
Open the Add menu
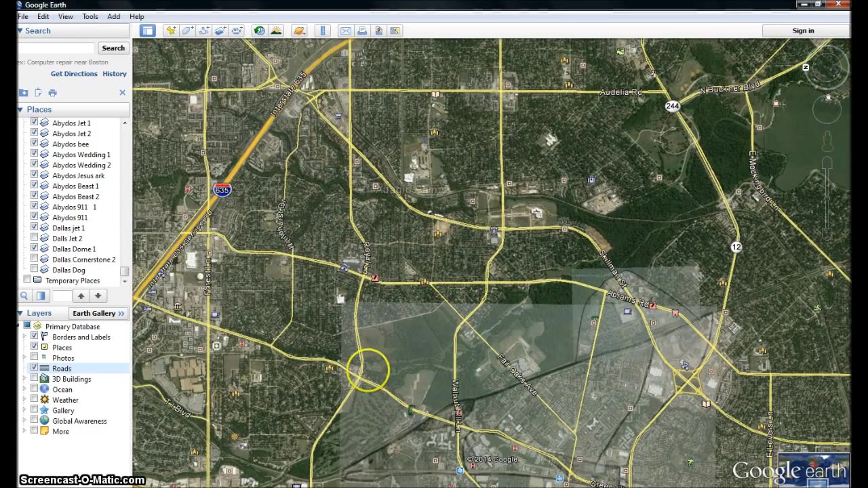pyautogui.click(x=114, y=16)
